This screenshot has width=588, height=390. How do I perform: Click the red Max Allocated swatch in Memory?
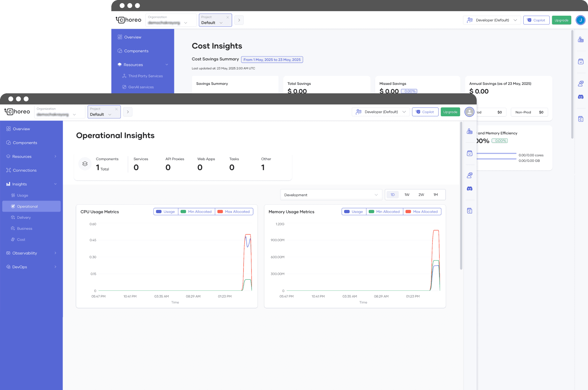(408, 212)
